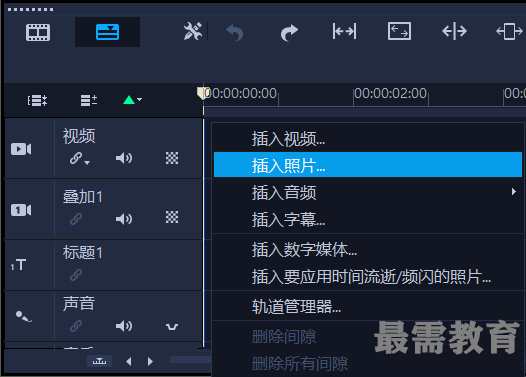Select the 视频 track label
Screen dimensions: 526x377
tap(79, 136)
